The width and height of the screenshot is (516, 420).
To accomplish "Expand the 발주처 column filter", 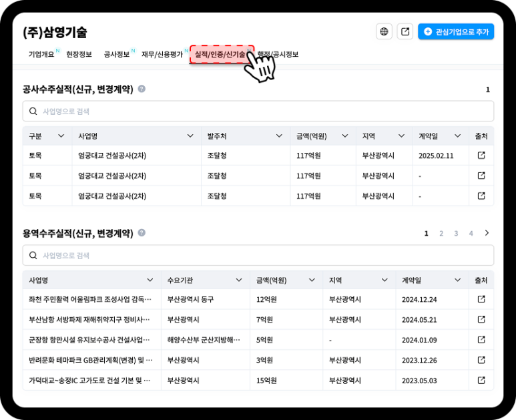I will tap(279, 136).
